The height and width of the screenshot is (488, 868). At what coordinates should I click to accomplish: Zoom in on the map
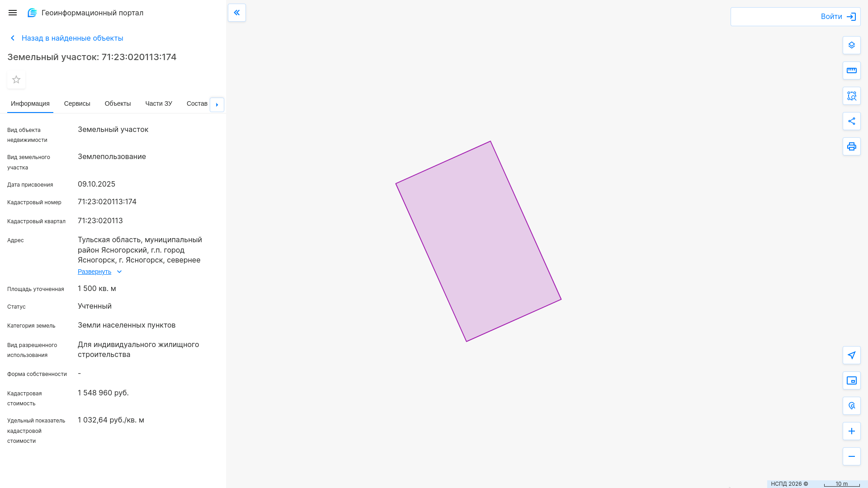(852, 431)
